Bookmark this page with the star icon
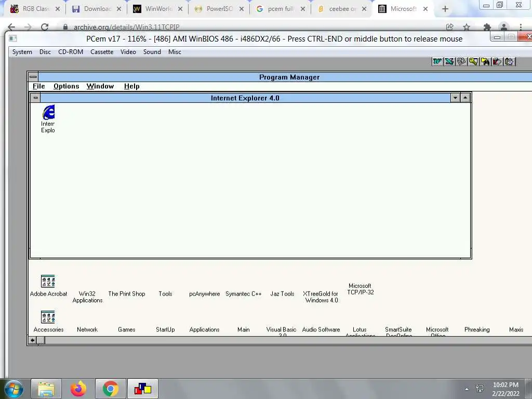 tap(467, 27)
